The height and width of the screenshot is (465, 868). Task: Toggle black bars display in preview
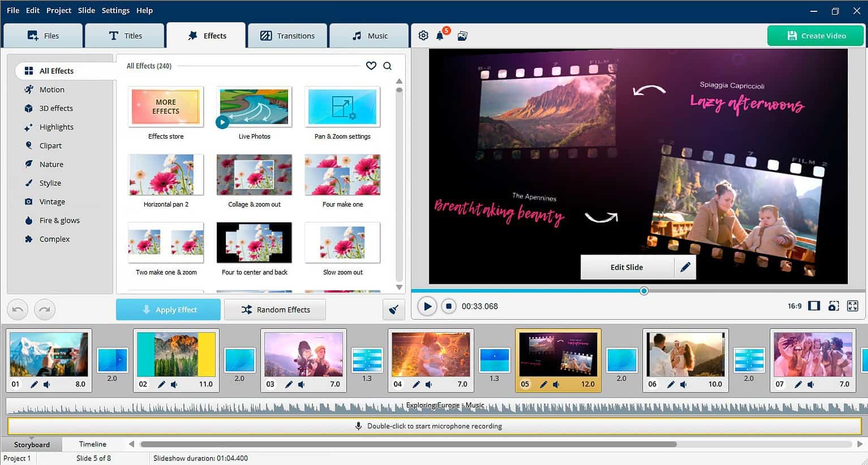[814, 306]
